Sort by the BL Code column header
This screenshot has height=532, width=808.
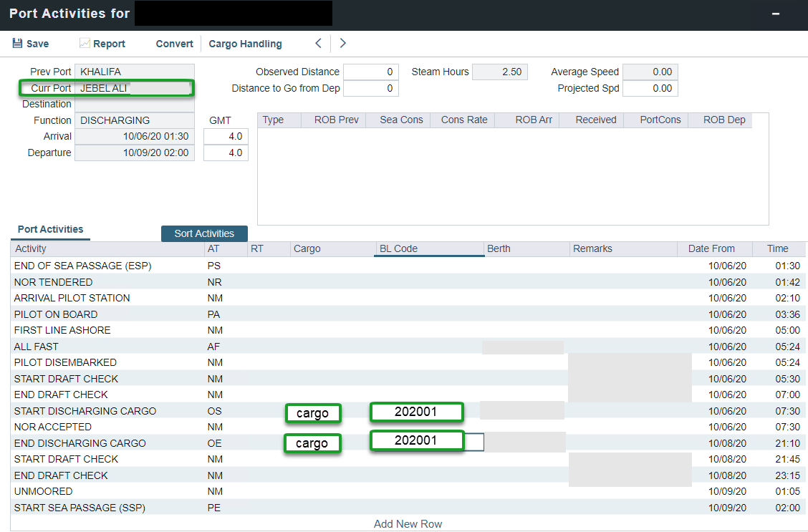tap(429, 248)
